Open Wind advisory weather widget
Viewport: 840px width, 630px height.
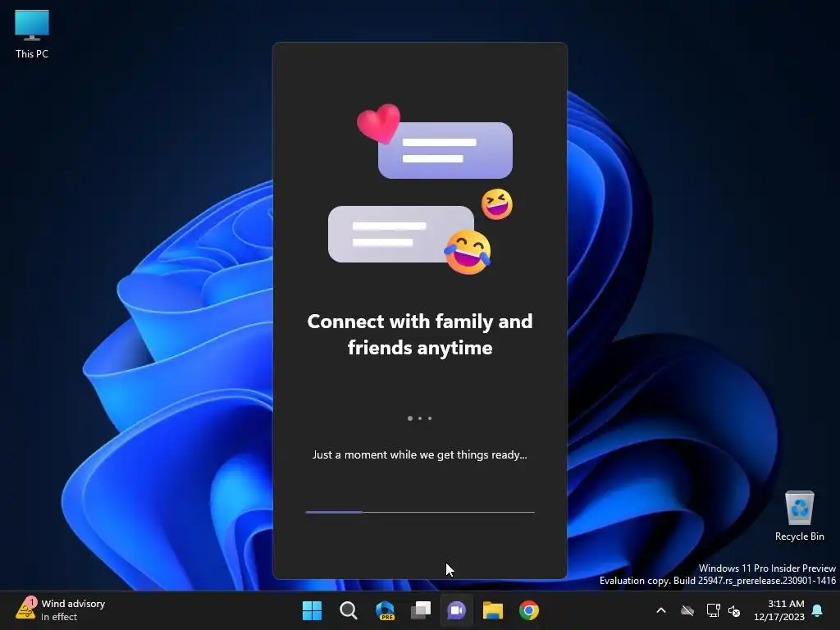coord(61,609)
